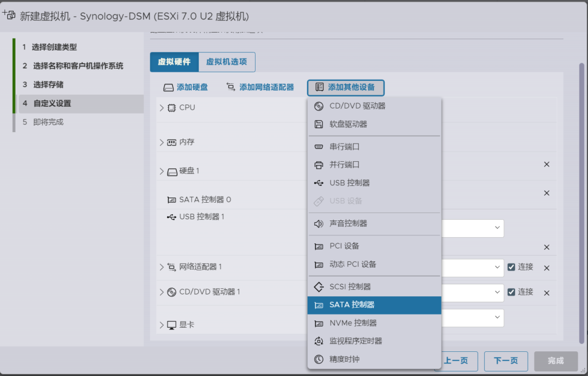
Task: Select step 5 即将完成
Action: pos(42,122)
